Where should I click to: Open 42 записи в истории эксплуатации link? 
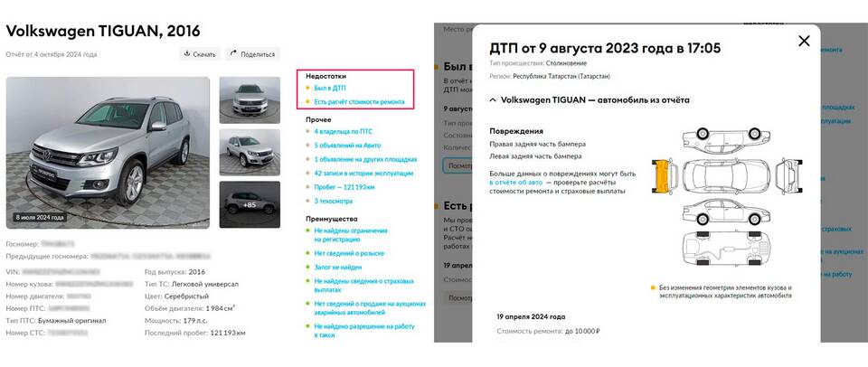pos(363,174)
